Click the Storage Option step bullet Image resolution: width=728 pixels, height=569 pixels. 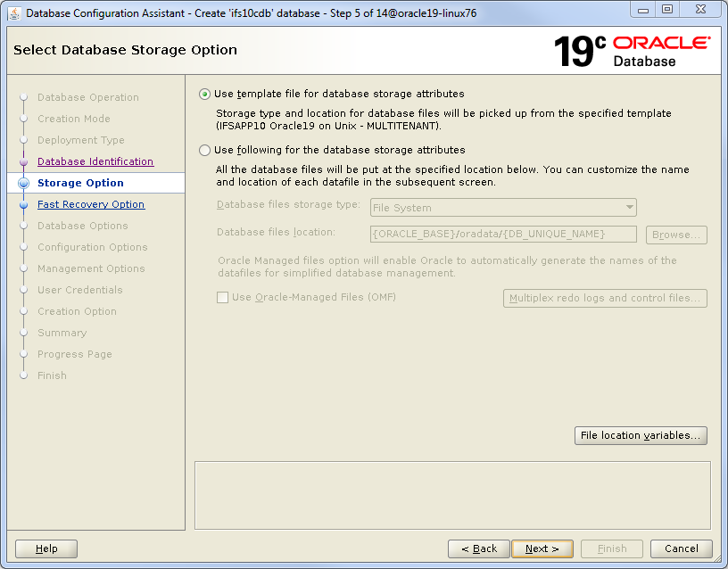tap(24, 183)
